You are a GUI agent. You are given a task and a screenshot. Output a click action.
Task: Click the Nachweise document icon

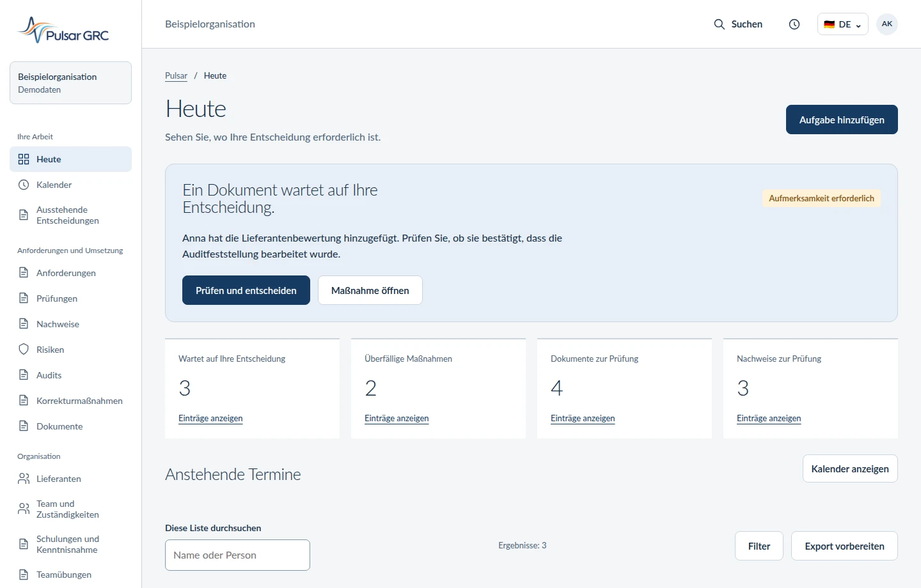pos(24,324)
